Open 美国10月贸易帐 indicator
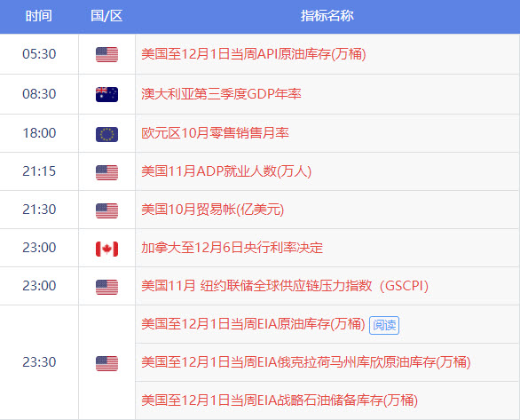This screenshot has width=520, height=420. (213, 210)
